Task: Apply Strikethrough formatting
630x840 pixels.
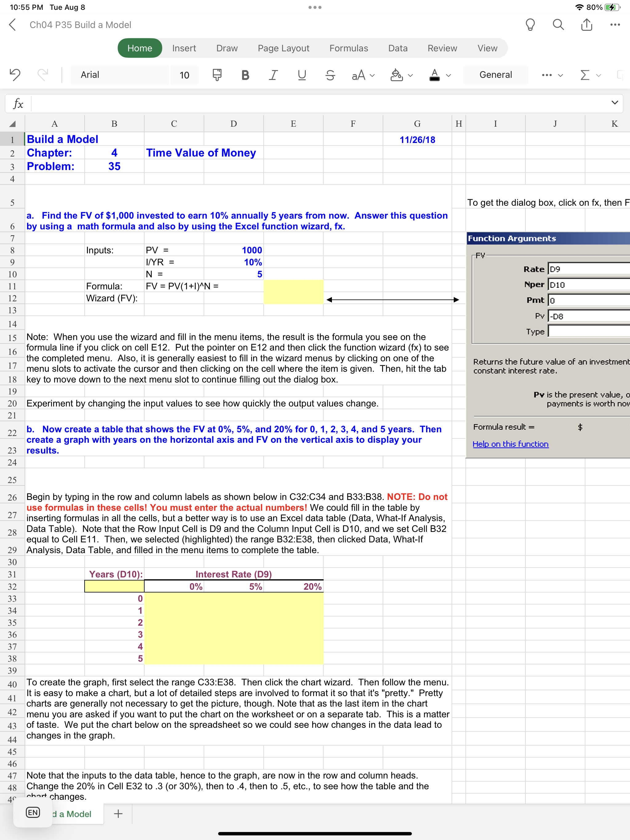Action: pyautogui.click(x=330, y=75)
